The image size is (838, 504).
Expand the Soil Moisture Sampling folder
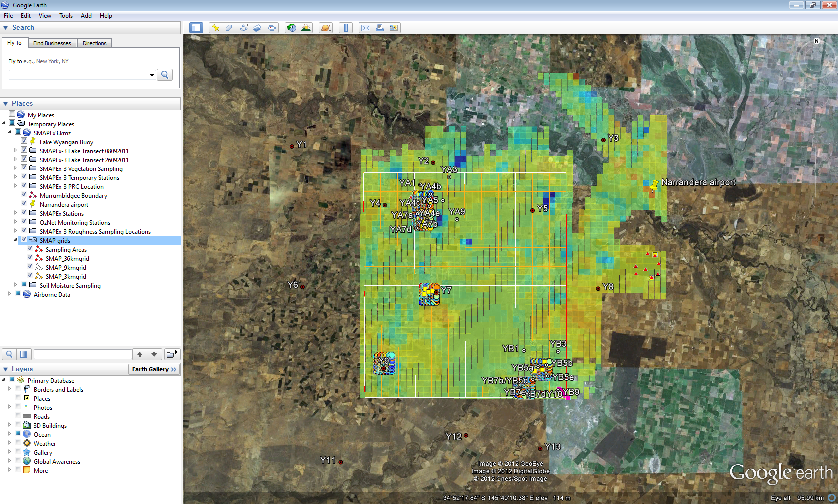[16, 285]
